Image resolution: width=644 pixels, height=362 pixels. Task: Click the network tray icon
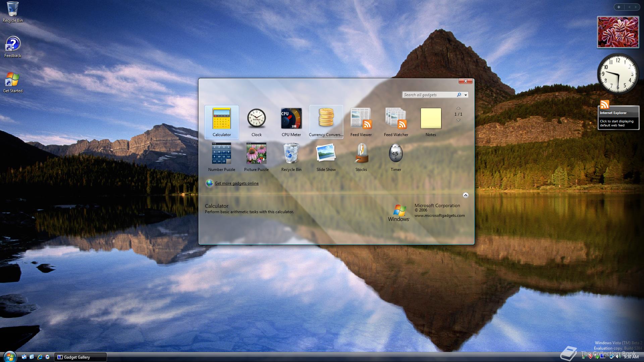(612, 356)
